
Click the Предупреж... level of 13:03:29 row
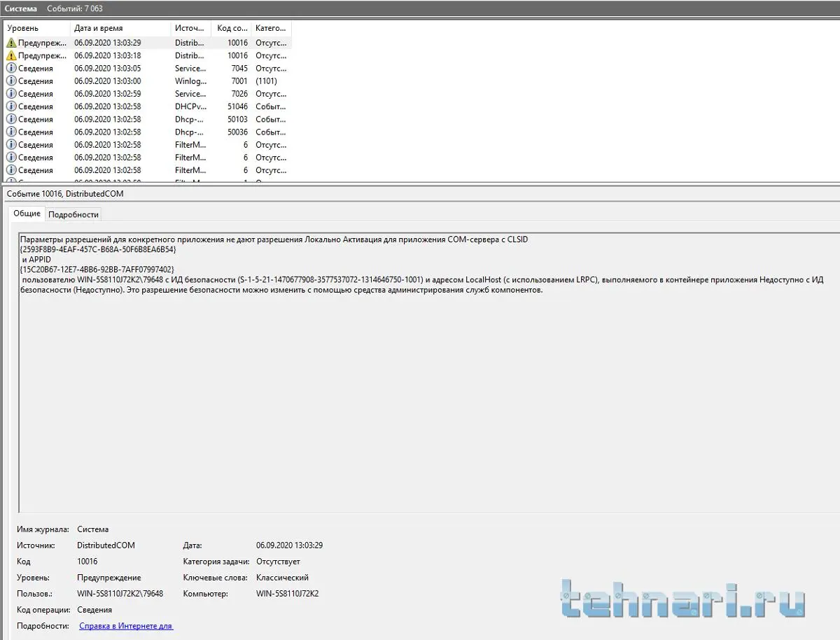click(42, 43)
